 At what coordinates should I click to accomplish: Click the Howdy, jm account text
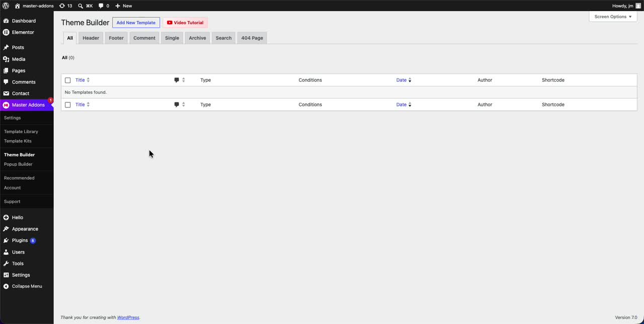click(622, 6)
